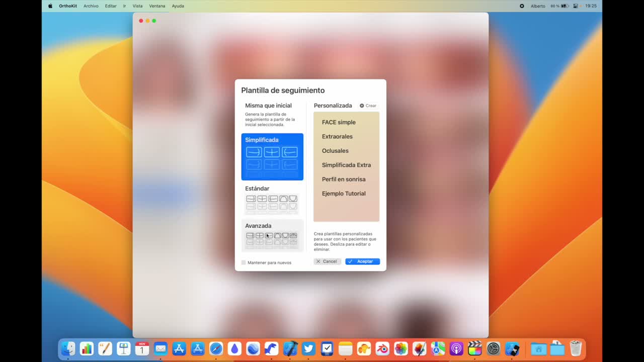Viewport: 644px width, 362px height.
Task: Open Calendar in the Dock
Action: [x=142, y=348]
